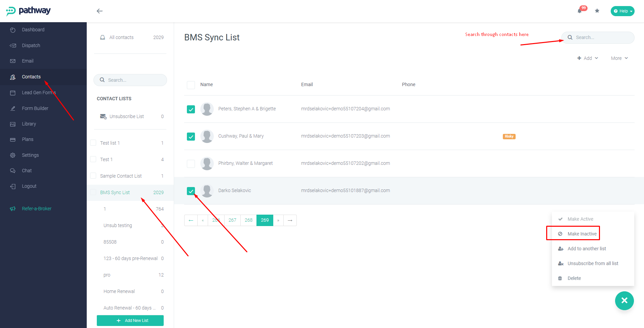The width and height of the screenshot is (644, 328).
Task: Click the Add New List button
Action: pyautogui.click(x=130, y=321)
